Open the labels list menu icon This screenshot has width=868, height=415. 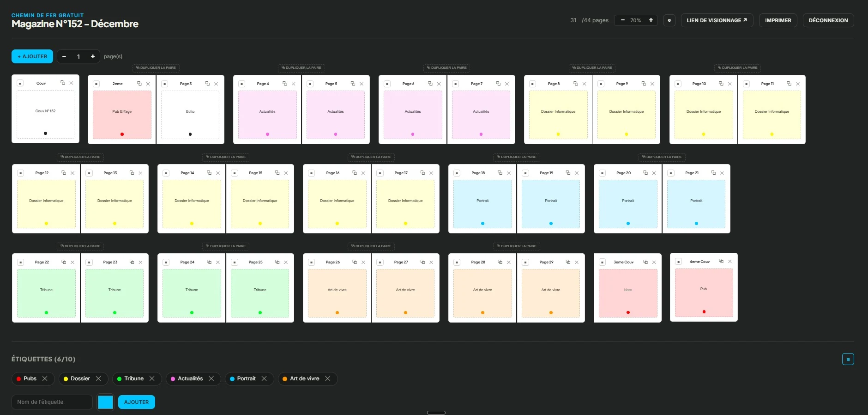(x=848, y=359)
